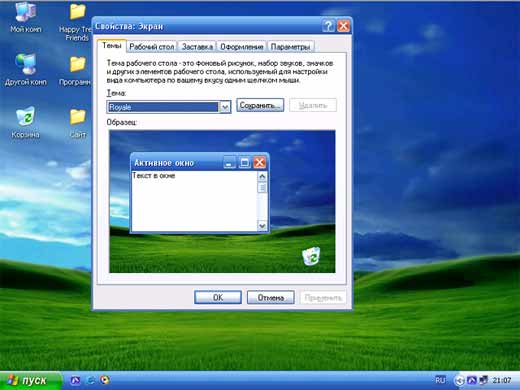Select the Сайт folder desktop icon
The image size is (520, 390).
pyautogui.click(x=78, y=123)
